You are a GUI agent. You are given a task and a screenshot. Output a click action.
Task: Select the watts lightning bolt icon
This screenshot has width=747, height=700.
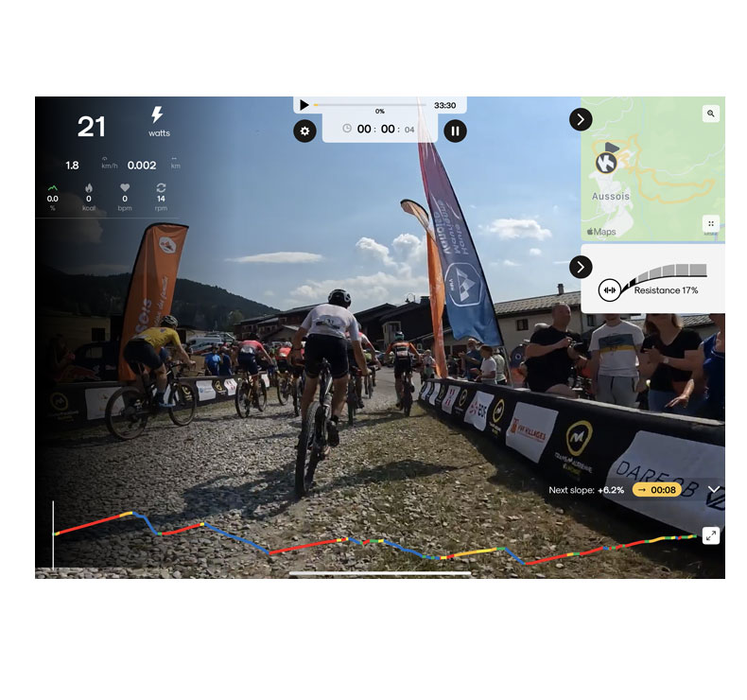point(157,114)
